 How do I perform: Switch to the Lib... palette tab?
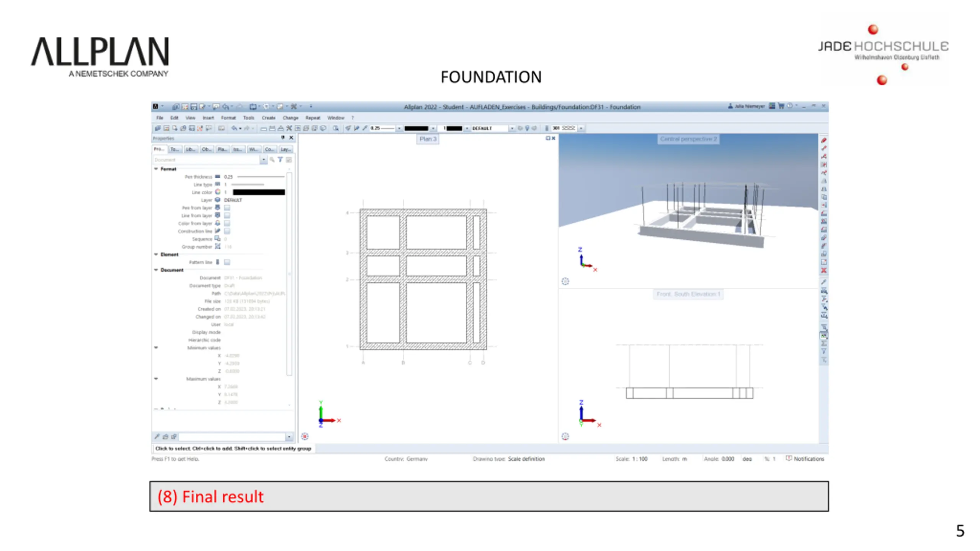tap(190, 149)
